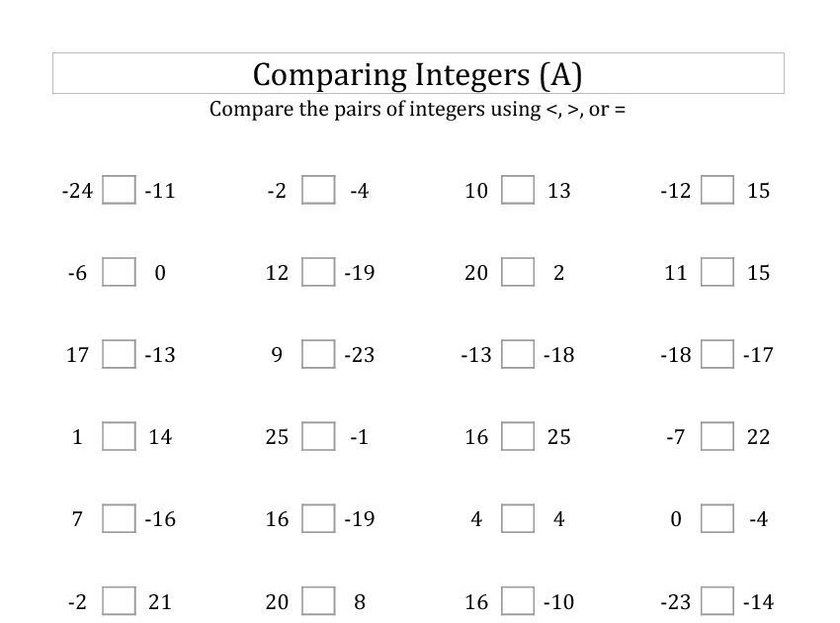Screen dimensions: 840x623
Task: Select the box between -12 and 15
Action: 717,190
